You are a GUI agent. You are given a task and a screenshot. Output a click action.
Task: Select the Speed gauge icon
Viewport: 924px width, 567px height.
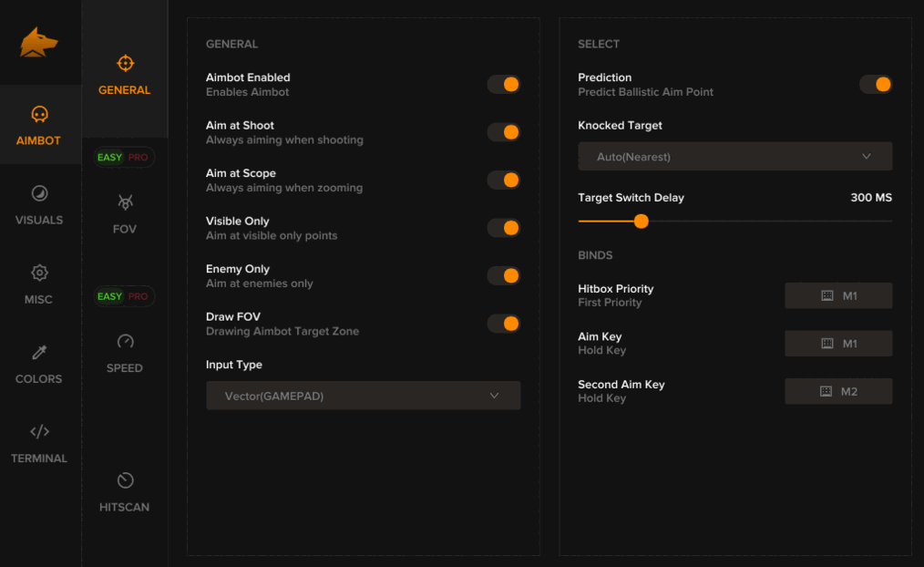point(125,342)
